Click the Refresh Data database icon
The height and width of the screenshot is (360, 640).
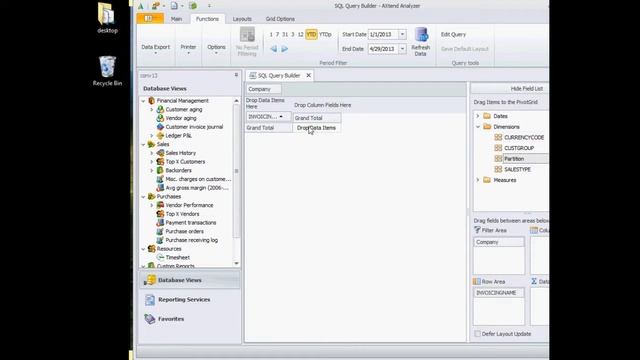(421, 35)
